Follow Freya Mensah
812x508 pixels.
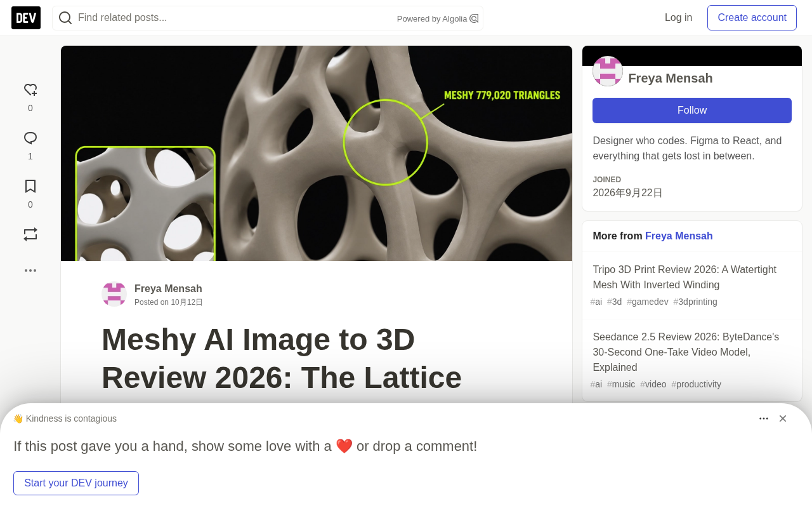tap(692, 110)
